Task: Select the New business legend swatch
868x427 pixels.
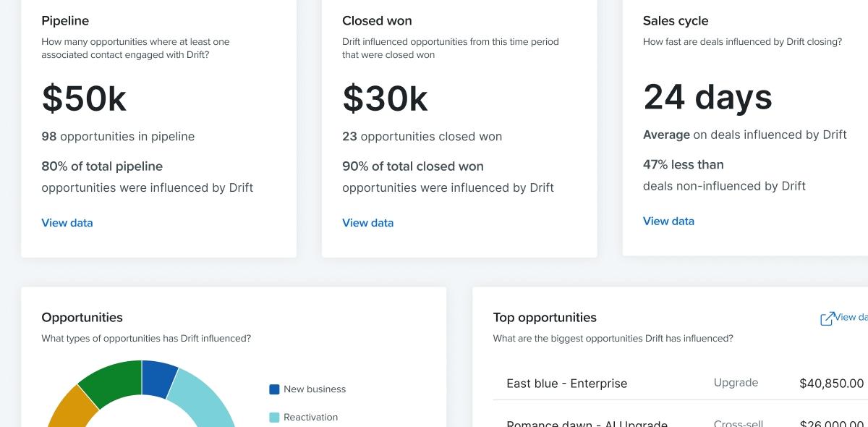Action: point(274,389)
